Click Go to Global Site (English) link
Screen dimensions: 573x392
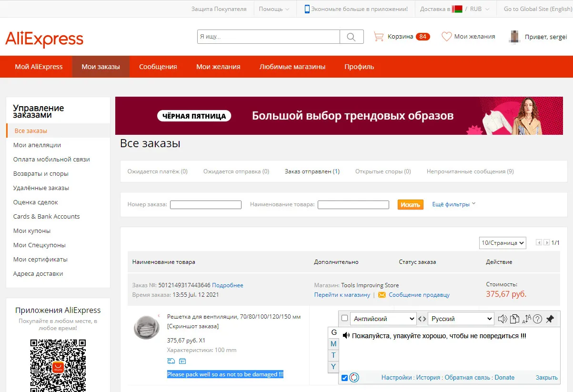(538, 9)
